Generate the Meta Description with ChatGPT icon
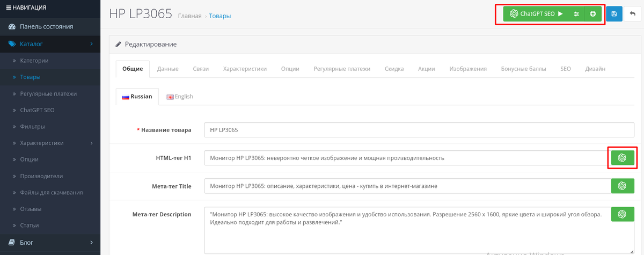The image size is (644, 255). point(623,214)
